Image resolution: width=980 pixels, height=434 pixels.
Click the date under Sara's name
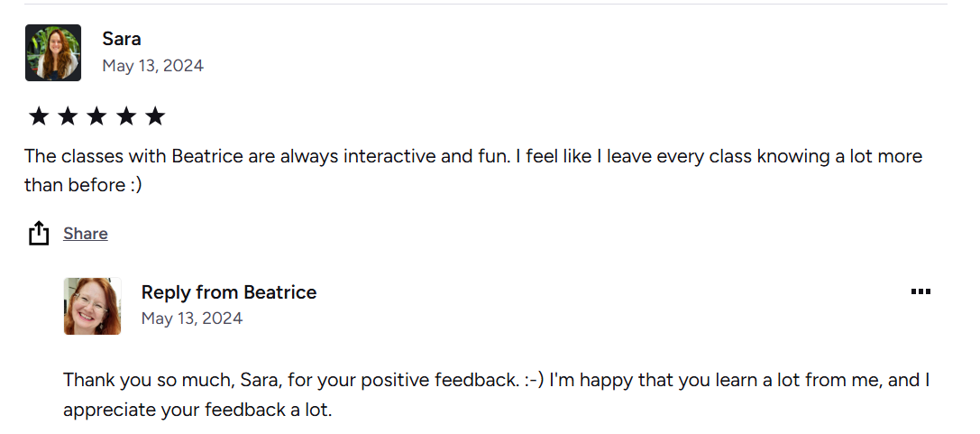pyautogui.click(x=152, y=66)
